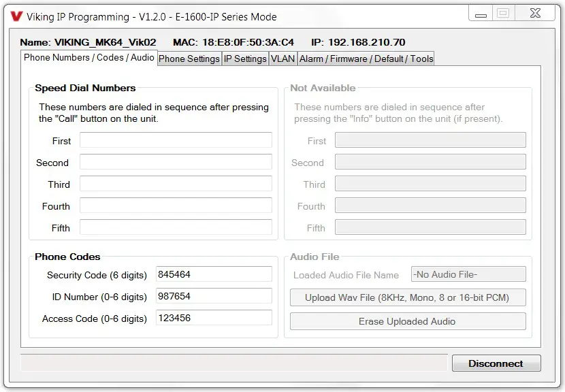565x392 pixels.
Task: Click the First speed dial number field
Action: 176,140
